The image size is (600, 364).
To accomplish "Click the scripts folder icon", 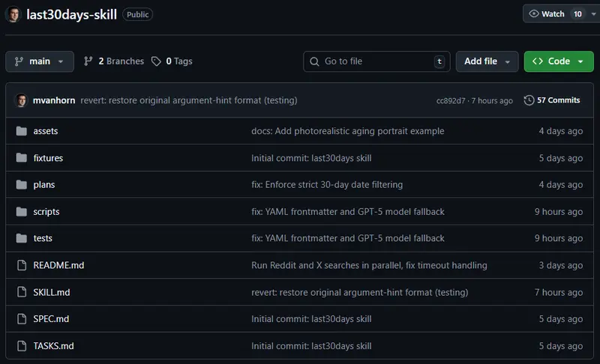I will tap(21, 212).
